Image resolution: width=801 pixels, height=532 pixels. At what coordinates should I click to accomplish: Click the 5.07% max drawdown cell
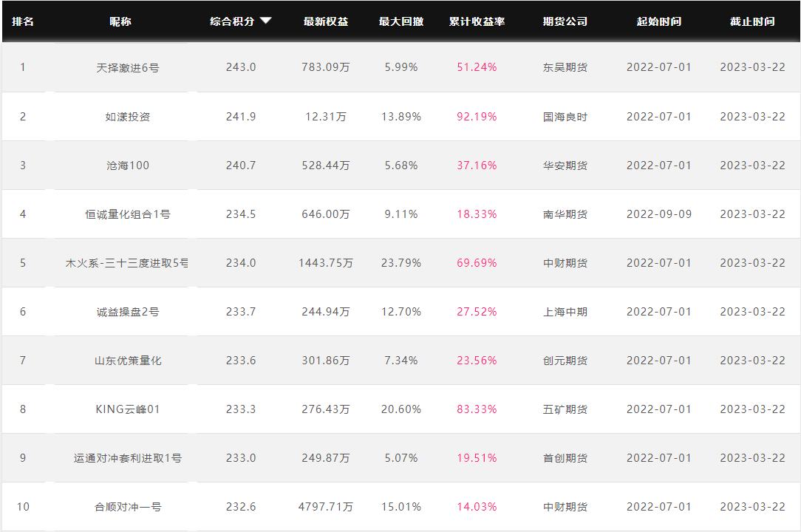coord(401,458)
